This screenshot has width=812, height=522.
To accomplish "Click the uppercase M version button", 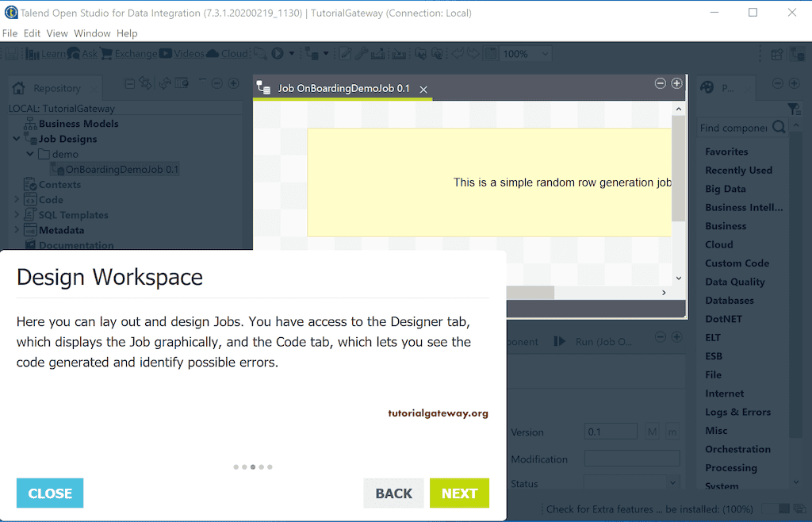I will [652, 432].
